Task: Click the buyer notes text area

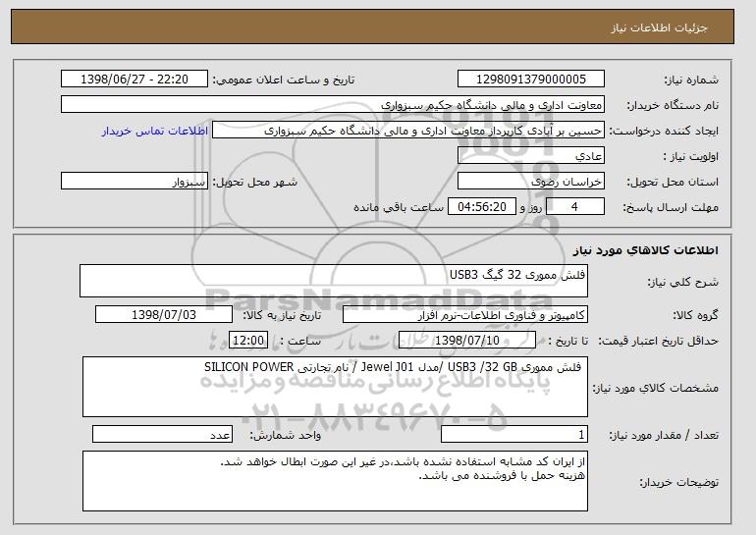Action: point(335,481)
